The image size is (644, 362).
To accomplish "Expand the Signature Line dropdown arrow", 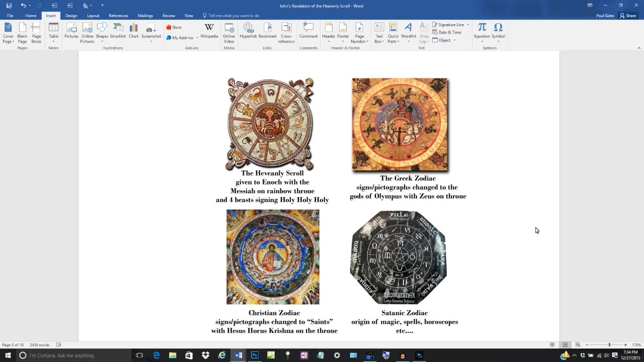I will tap(468, 25).
